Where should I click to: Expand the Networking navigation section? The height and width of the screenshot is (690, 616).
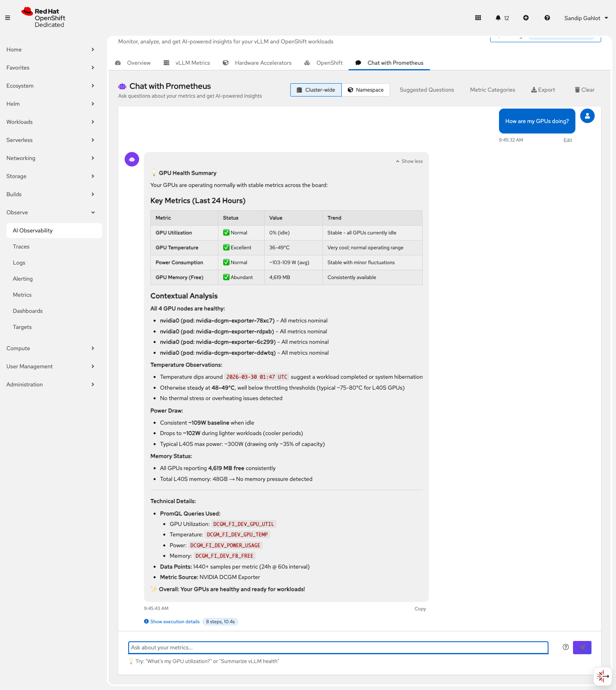click(x=50, y=158)
